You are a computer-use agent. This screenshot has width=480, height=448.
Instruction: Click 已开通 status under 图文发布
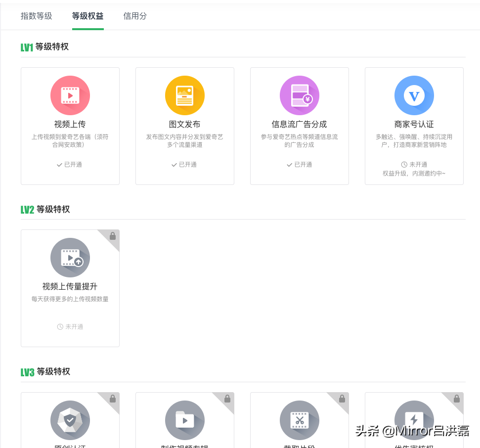click(x=184, y=165)
